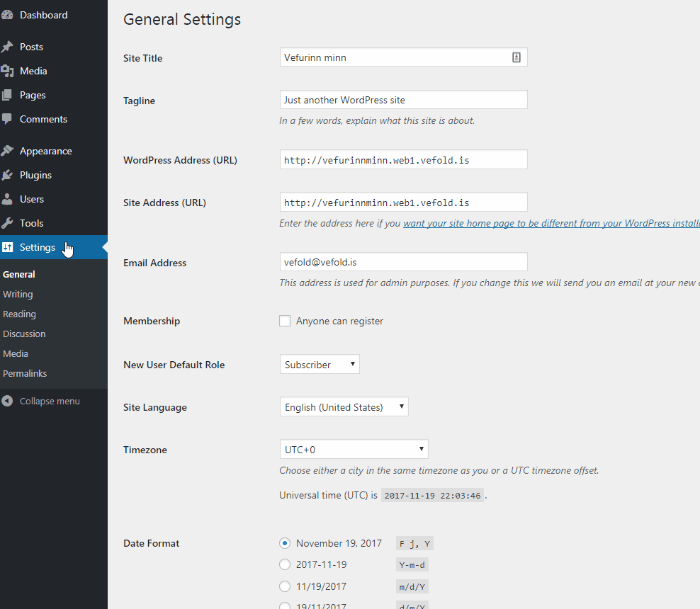Choose the 11/19/2017 date format
Image resolution: width=700 pixels, height=609 pixels.
[285, 586]
